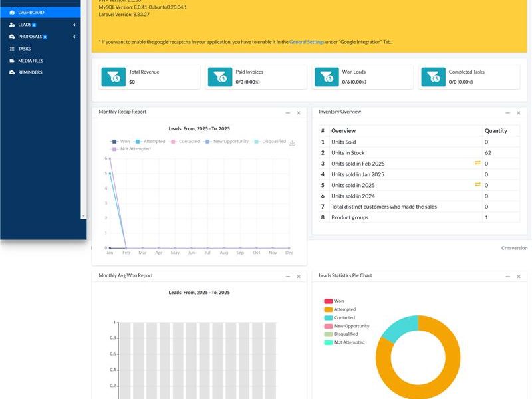This screenshot has width=532, height=399.
Task: Click the Disqualified green swatch in pie legend
Action: (328, 334)
